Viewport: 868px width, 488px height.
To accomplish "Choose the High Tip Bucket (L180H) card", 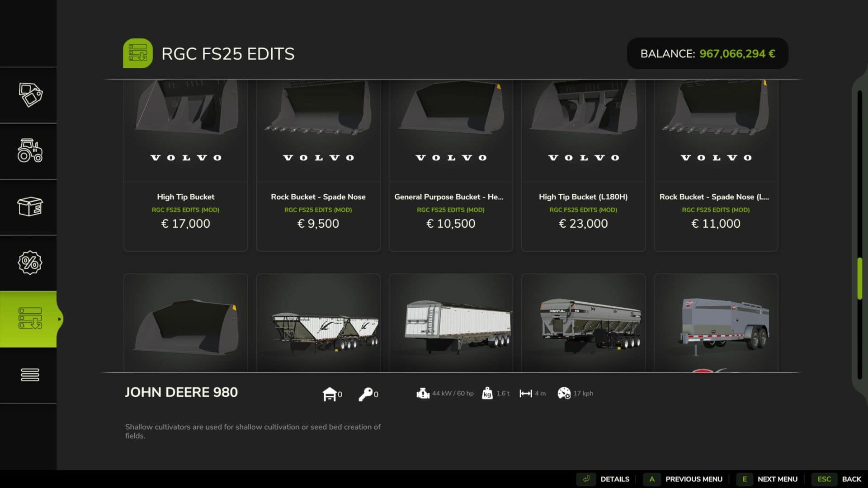I will 583,165.
